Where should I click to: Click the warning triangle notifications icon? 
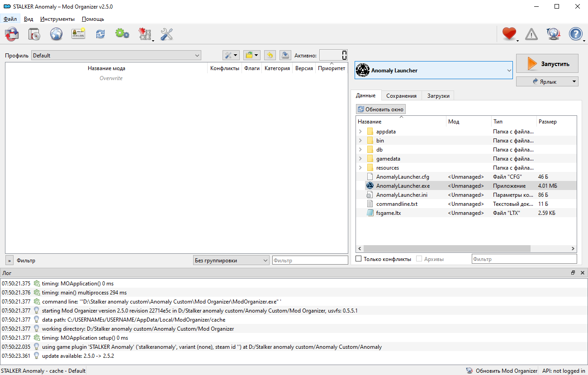pos(531,34)
